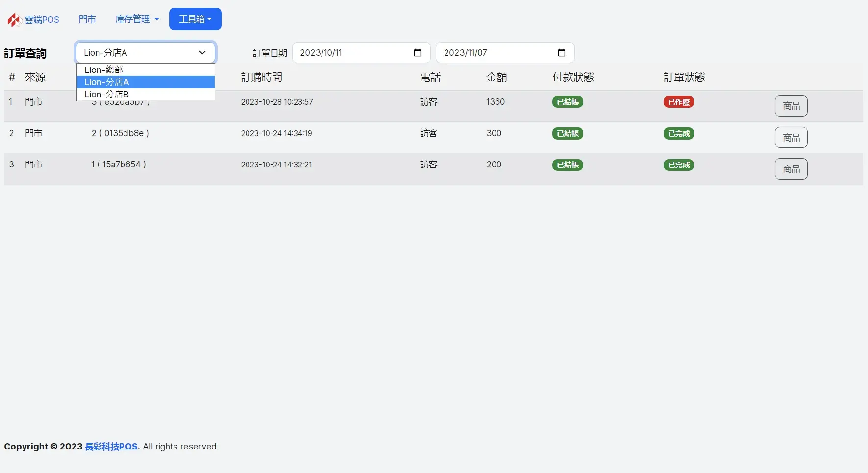This screenshot has height=473, width=868.
Task: Click 商品 button for order 15a7b654
Action: (x=791, y=169)
